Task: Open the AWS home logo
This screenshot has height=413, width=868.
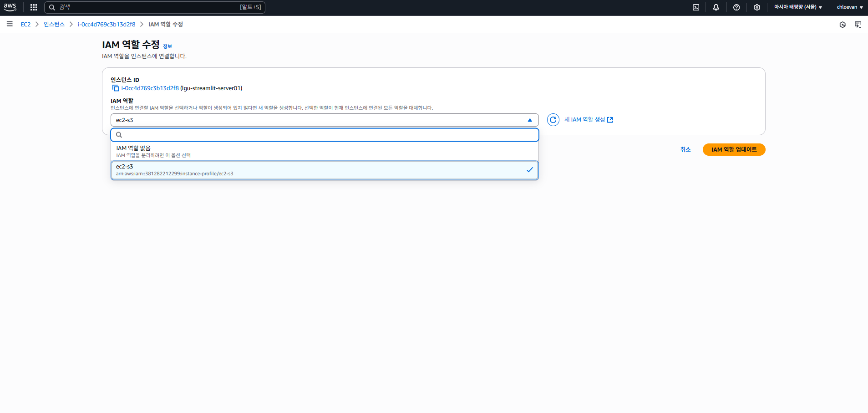Action: (10, 7)
